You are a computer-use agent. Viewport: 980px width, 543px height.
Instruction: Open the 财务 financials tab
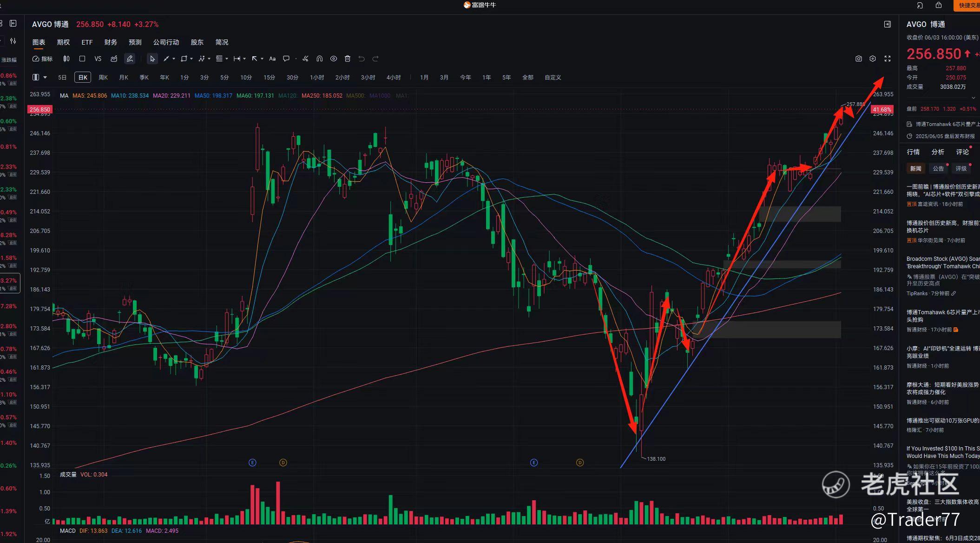point(111,42)
